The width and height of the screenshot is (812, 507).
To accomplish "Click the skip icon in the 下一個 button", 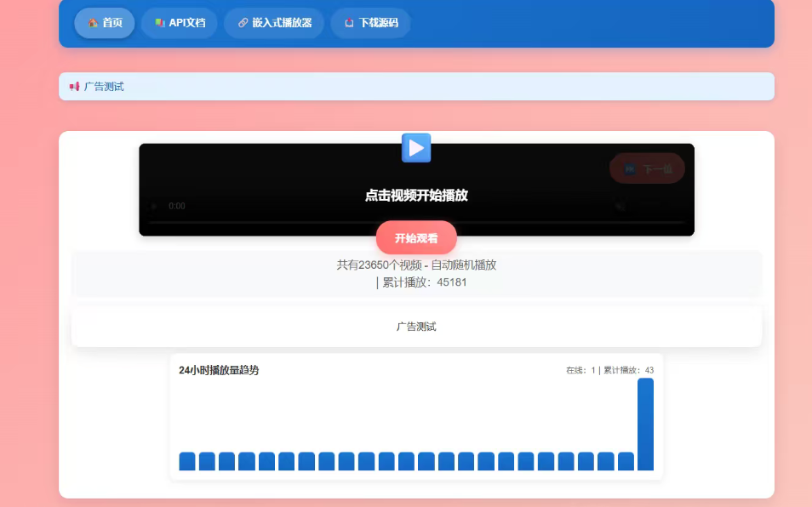I will [x=630, y=169].
